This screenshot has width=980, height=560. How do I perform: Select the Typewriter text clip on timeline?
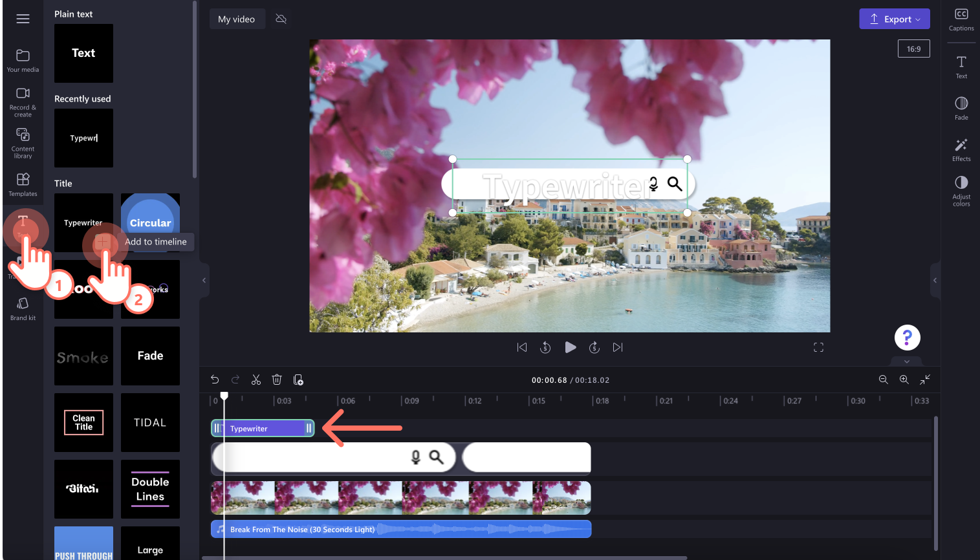(x=263, y=428)
